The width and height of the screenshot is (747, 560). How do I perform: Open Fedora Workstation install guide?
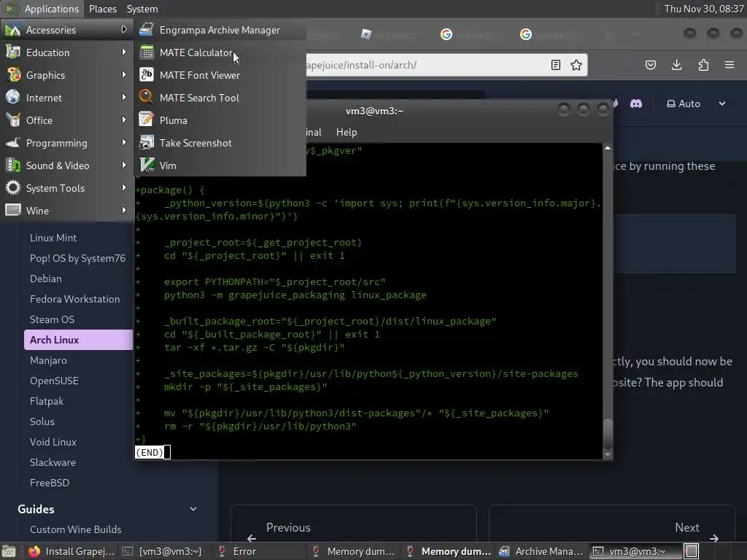pos(75,299)
